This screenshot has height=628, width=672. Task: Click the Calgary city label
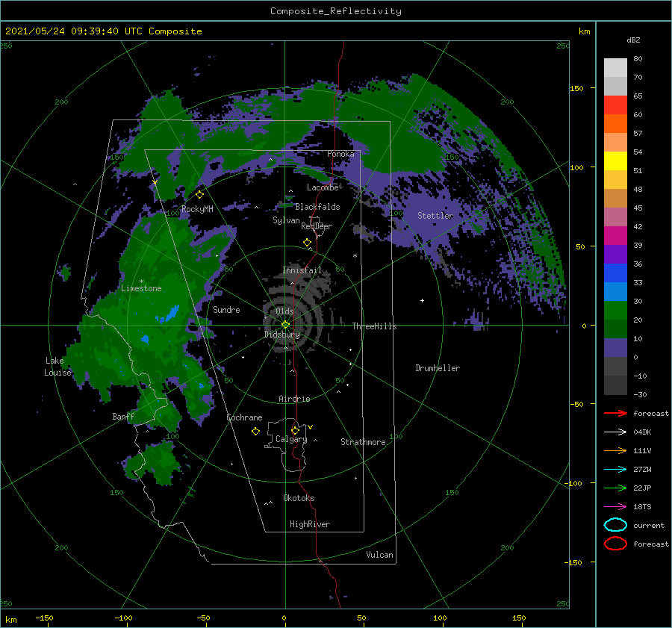291,439
